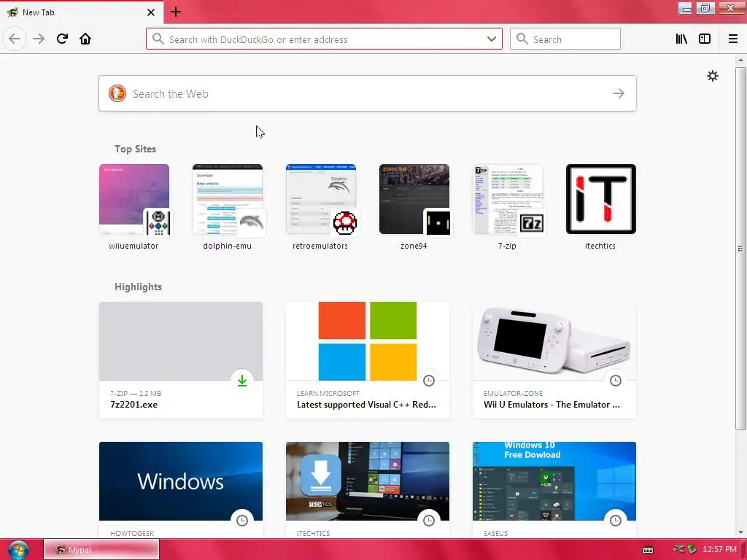Image resolution: width=747 pixels, height=560 pixels.
Task: Submit web search with the arrow button
Action: pos(619,93)
